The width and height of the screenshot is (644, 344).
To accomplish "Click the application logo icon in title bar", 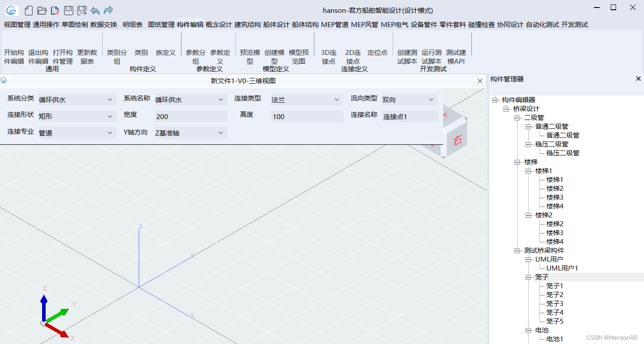I will [12, 11].
